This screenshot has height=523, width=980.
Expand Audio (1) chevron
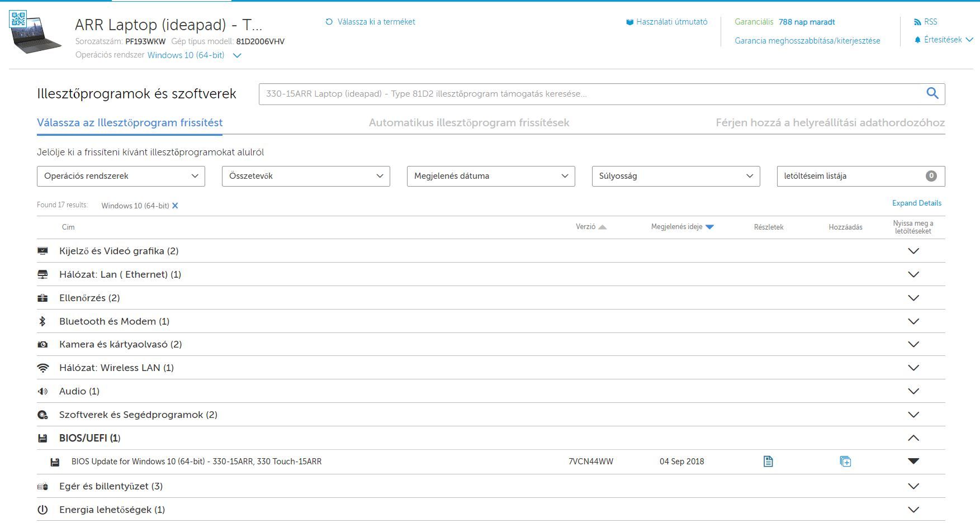913,391
